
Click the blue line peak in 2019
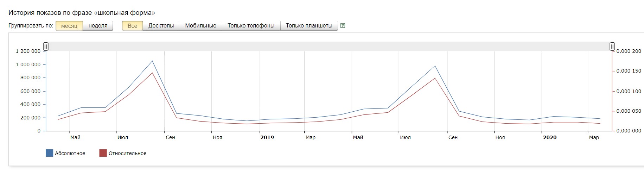[x=435, y=66]
